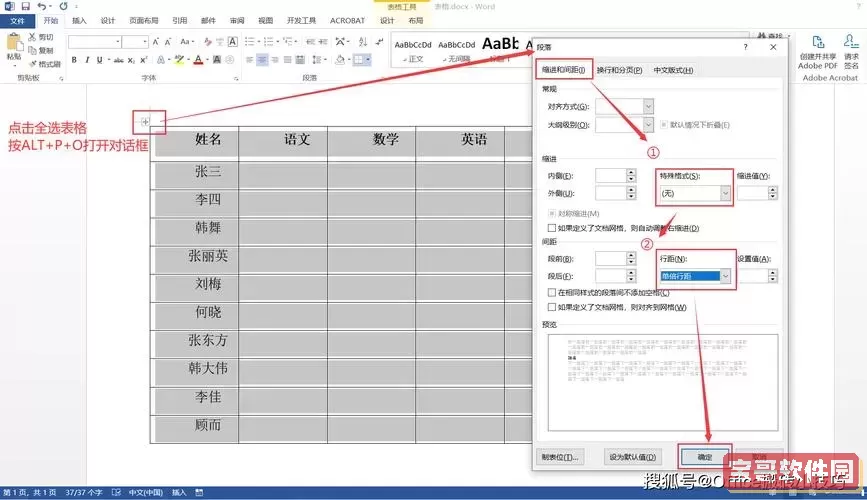This screenshot has width=867, height=500.
Task: Click the Increase Indent icon
Action: (323, 41)
